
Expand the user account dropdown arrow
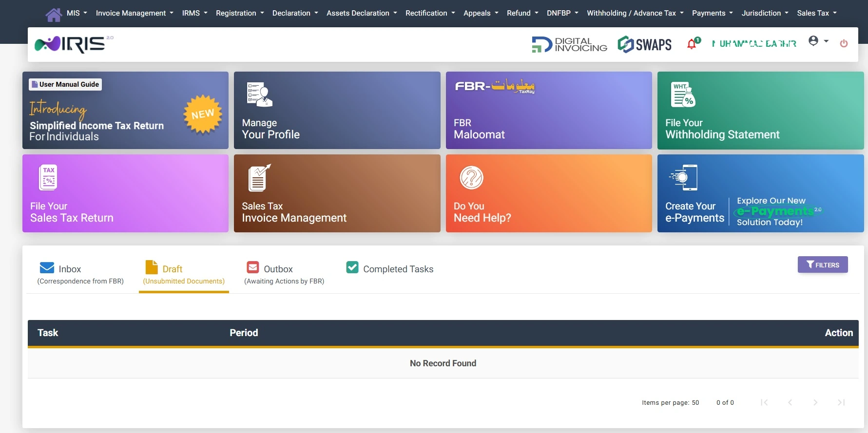826,41
